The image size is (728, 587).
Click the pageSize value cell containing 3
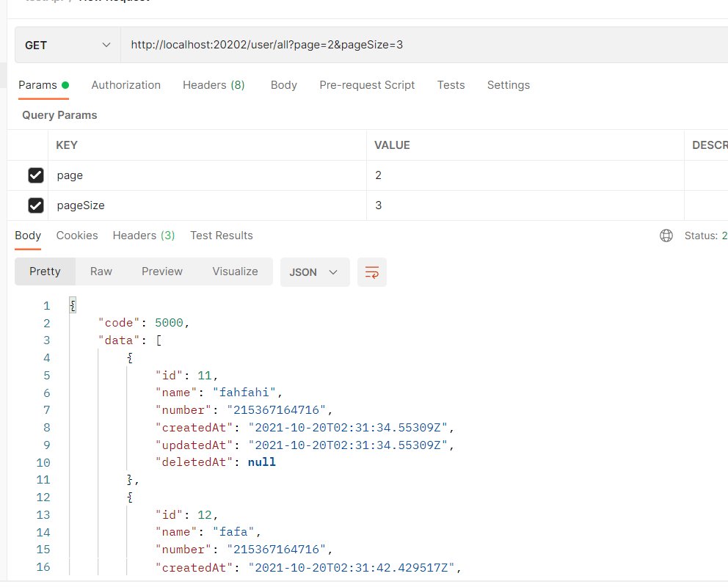click(525, 205)
